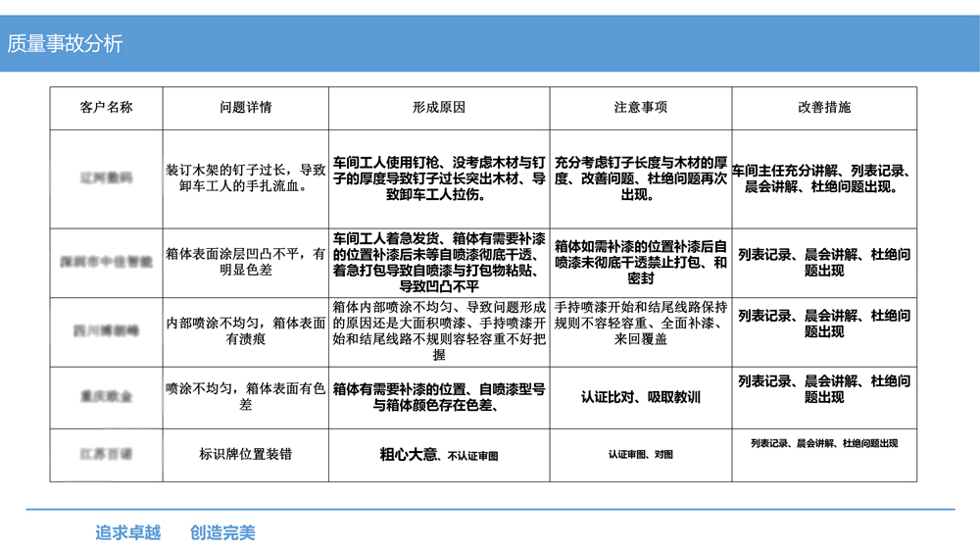Select the 改善措施 column header

tap(824, 108)
